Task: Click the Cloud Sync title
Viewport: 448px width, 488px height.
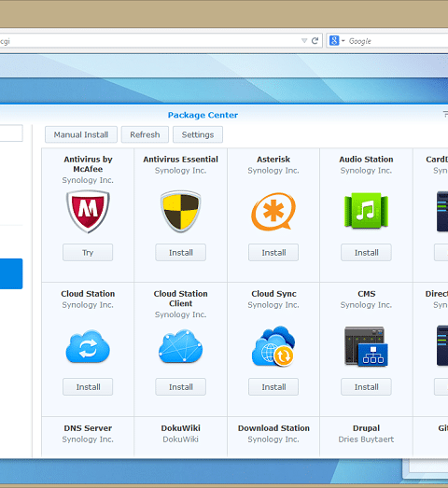Action: coord(273,294)
